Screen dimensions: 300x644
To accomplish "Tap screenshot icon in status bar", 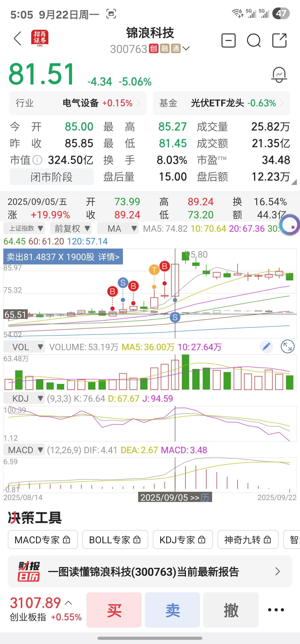I will tap(111, 14).
